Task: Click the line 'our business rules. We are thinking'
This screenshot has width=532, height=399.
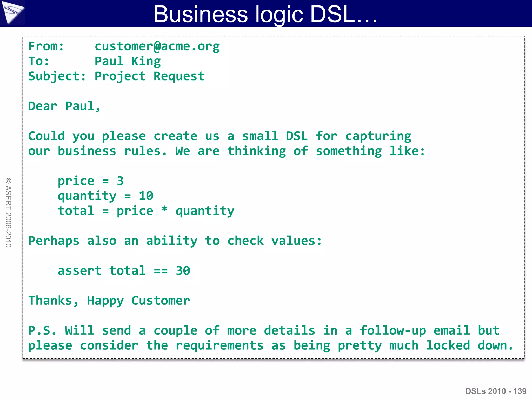Action: click(x=227, y=151)
